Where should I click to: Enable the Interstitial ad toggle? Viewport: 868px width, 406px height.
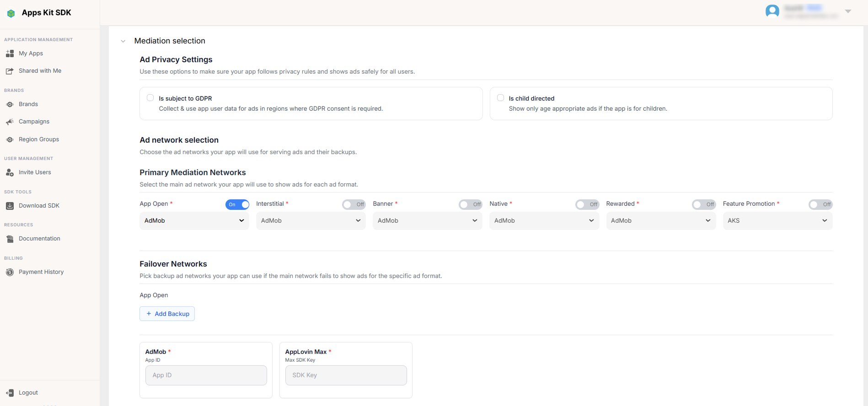point(354,204)
